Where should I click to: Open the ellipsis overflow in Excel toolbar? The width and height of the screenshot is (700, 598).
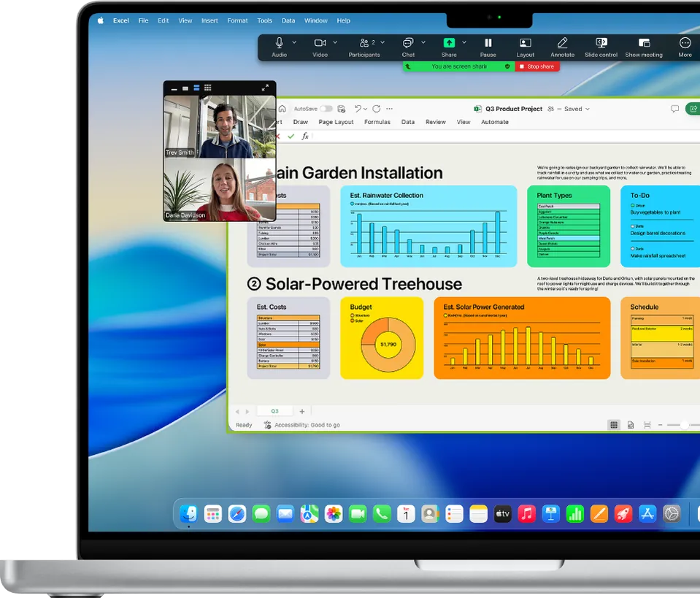[389, 109]
